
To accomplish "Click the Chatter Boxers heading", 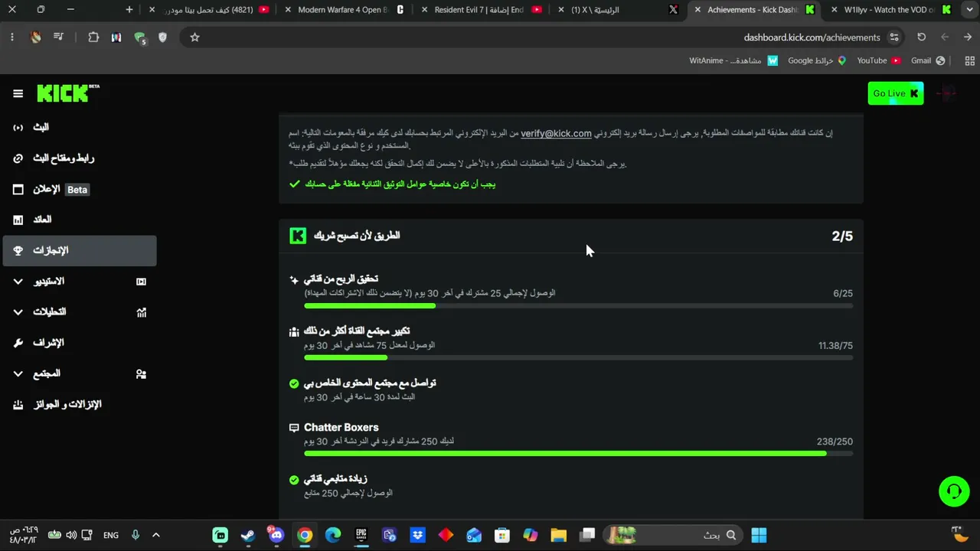I will click(341, 427).
